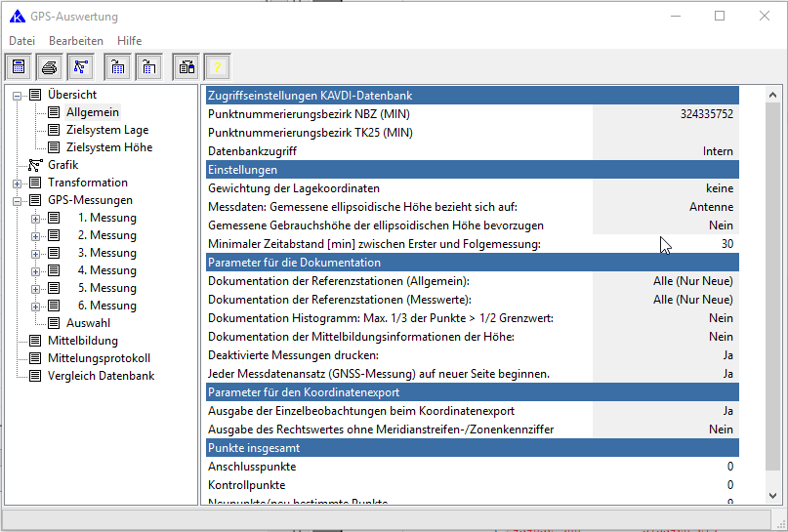Click the yellow question mark help icon

(x=217, y=67)
